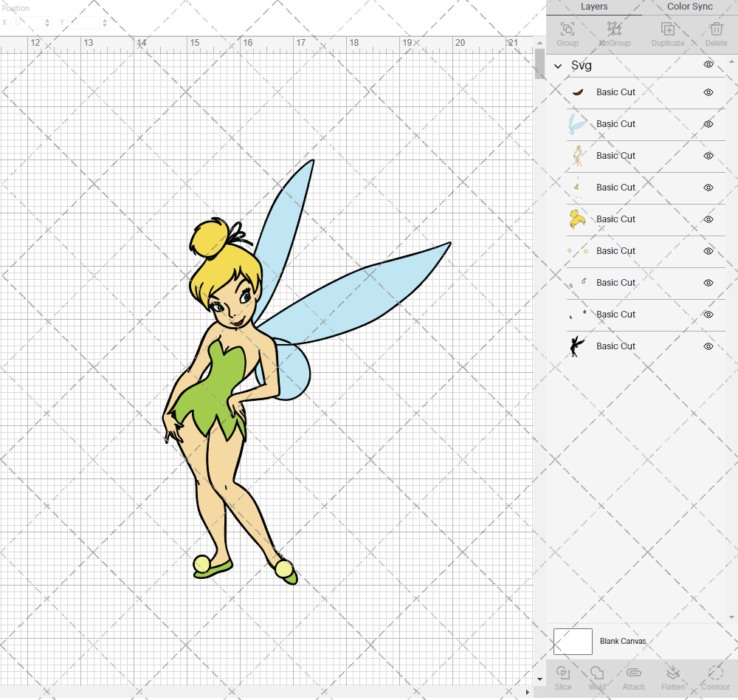738x700 pixels.
Task: Select the black silhouette layer thumbnail
Action: [578, 346]
